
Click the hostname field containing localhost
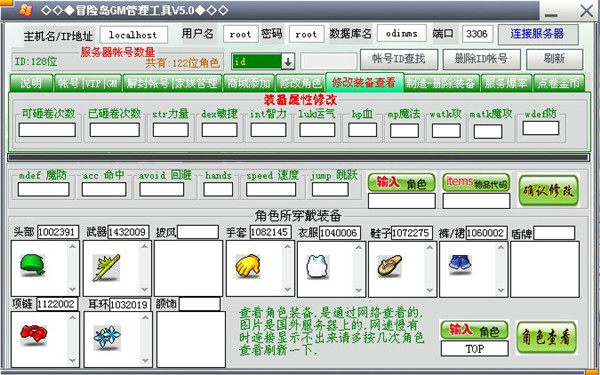point(133,35)
